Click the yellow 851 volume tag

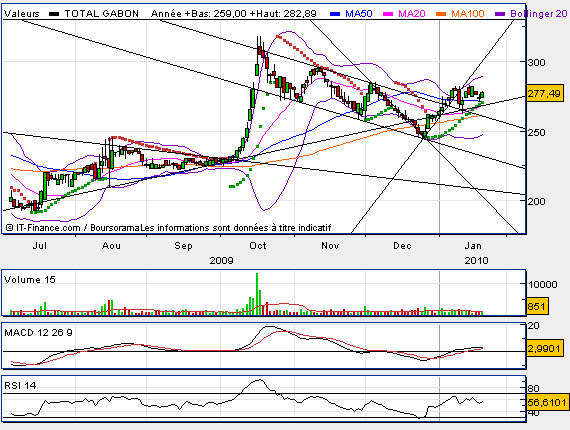coord(537,306)
